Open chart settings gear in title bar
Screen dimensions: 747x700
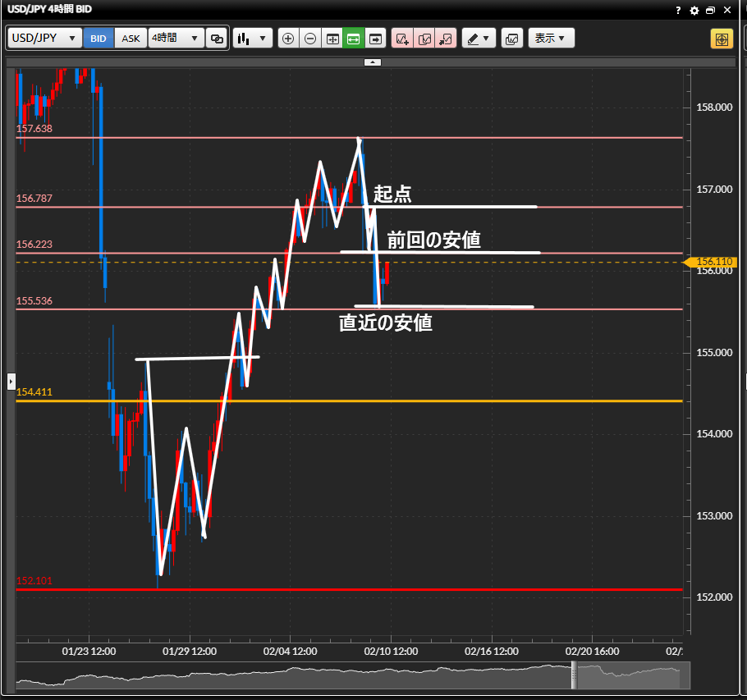point(694,11)
